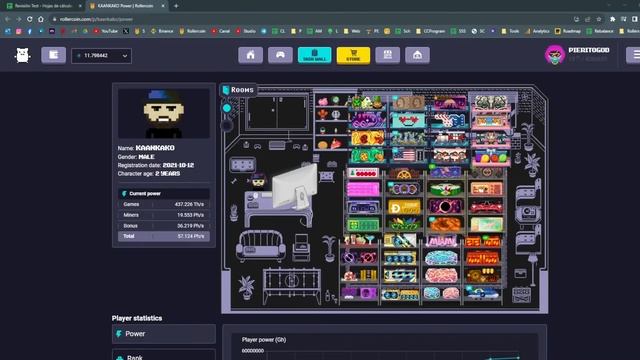Open the storage warehouse icon
The width and height of the screenshot is (640, 360).
(418, 55)
